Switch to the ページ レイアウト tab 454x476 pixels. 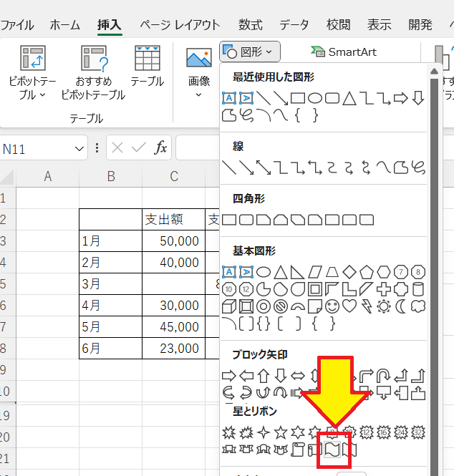coord(180,24)
